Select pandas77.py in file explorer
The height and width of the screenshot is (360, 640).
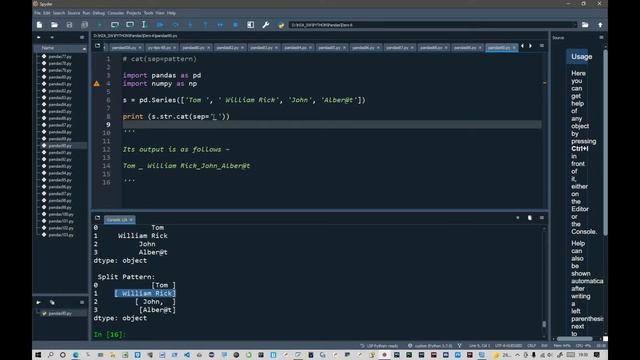click(x=60, y=57)
